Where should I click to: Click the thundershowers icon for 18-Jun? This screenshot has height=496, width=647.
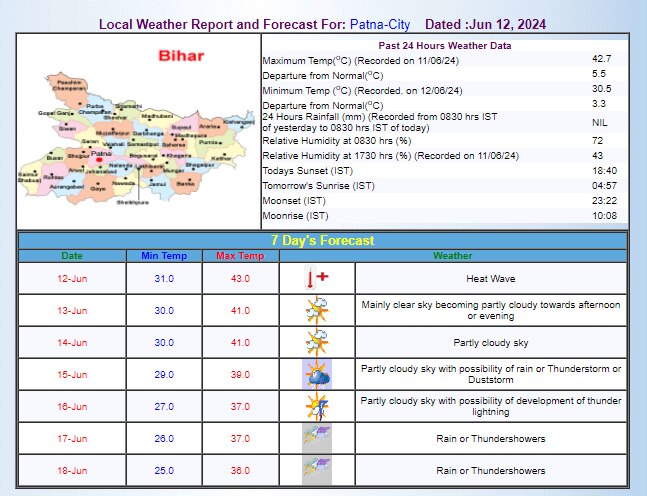(316, 469)
